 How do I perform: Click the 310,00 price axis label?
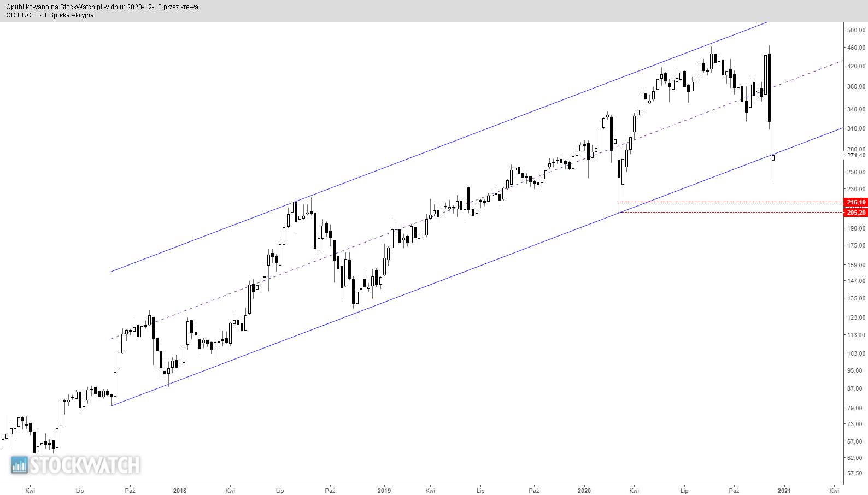(x=856, y=128)
